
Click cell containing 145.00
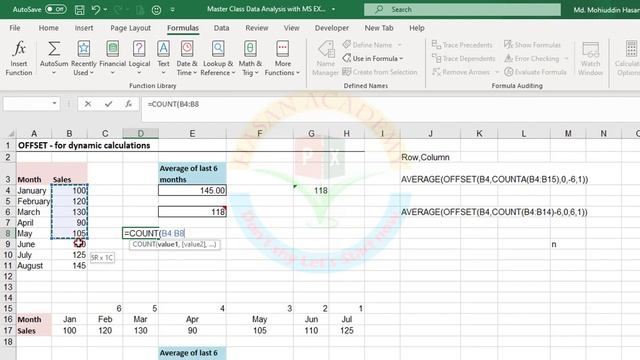pos(192,190)
